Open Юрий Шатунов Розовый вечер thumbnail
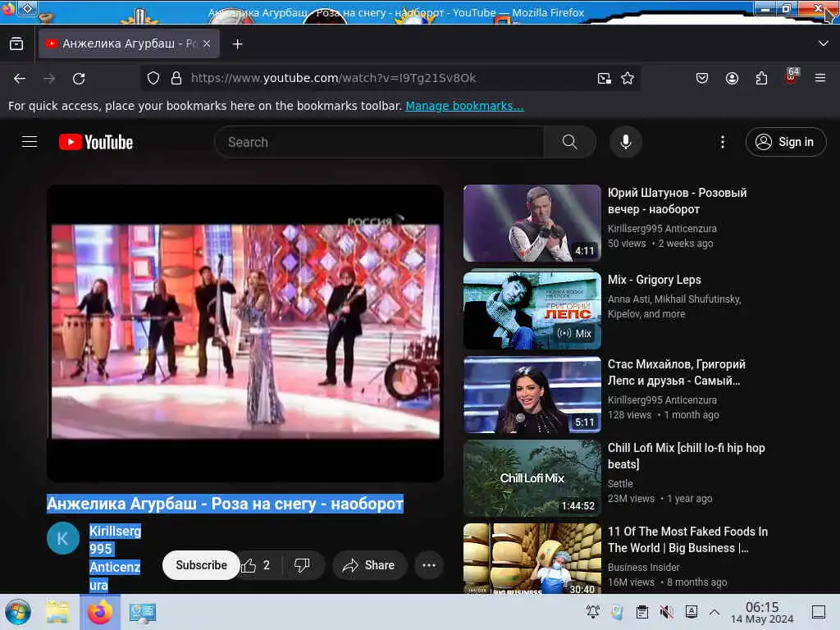 (532, 223)
